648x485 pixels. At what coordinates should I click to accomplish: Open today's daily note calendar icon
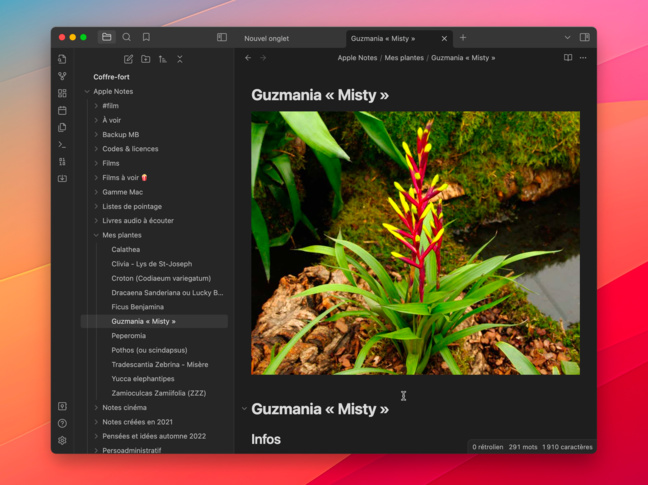pyautogui.click(x=62, y=110)
